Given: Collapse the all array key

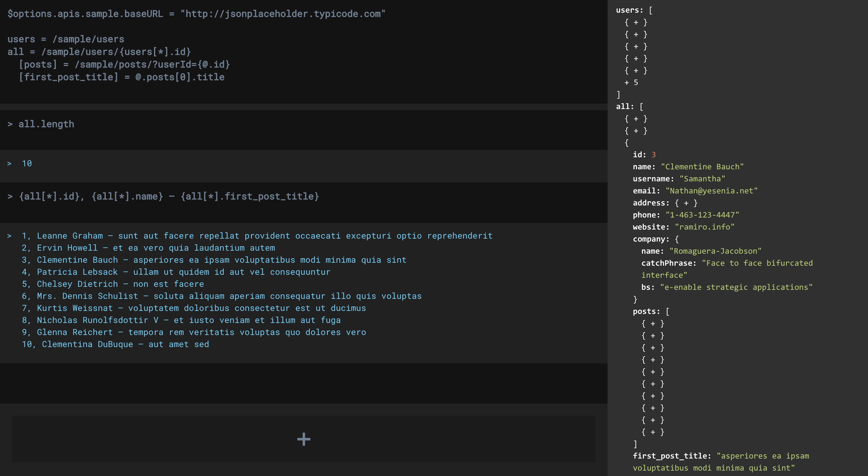Looking at the screenshot, I should (x=625, y=106).
